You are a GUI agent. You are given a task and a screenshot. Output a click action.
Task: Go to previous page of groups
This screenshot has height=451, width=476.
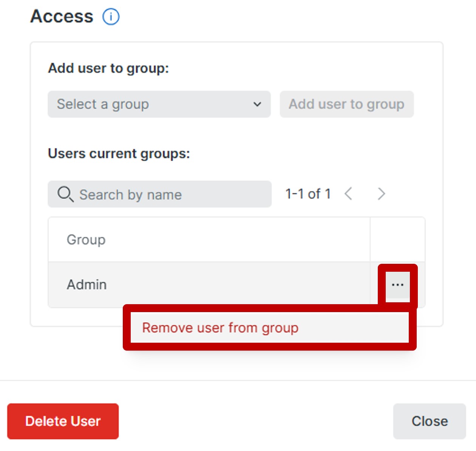(348, 194)
